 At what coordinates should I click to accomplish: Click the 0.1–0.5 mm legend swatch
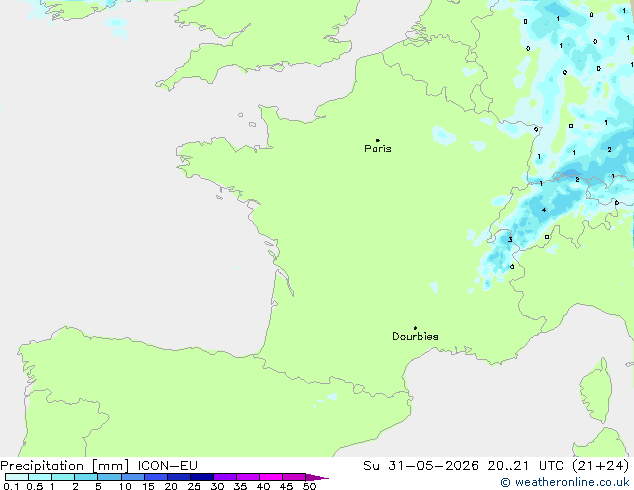17,477
